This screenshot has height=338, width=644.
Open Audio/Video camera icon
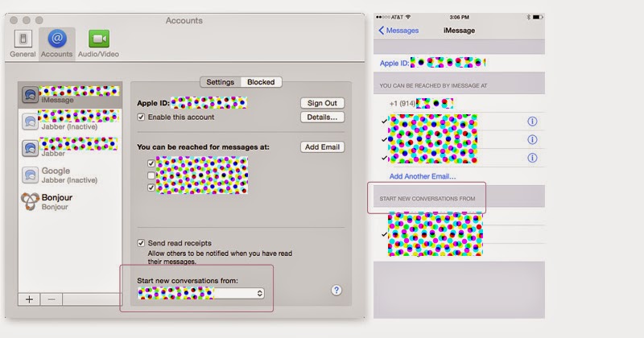[99, 39]
